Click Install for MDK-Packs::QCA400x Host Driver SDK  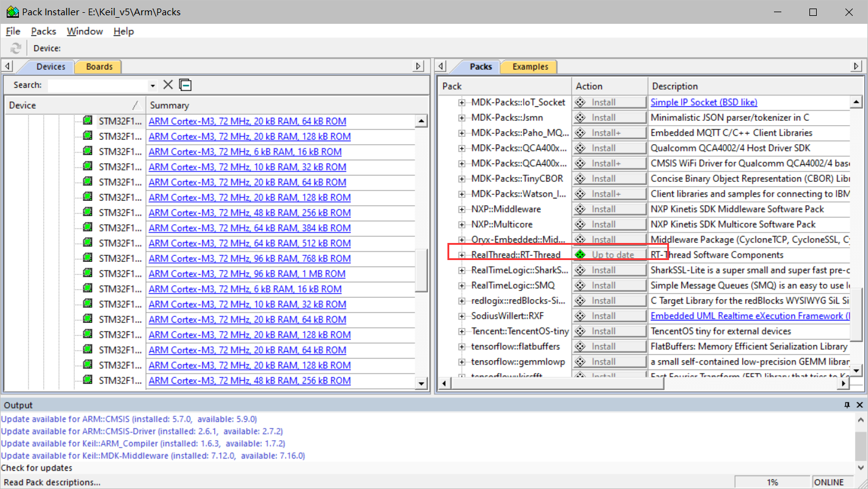click(609, 148)
